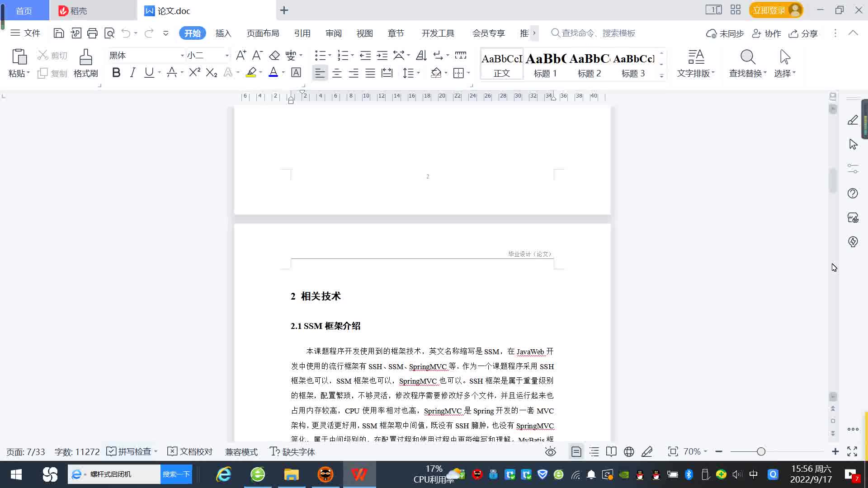Expand line spacing dropdown

click(419, 73)
